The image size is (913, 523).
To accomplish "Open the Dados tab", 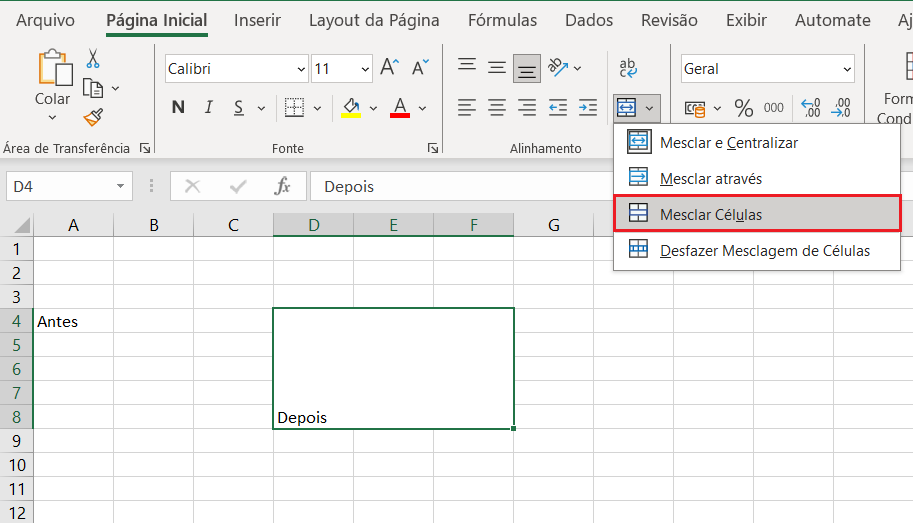I will click(589, 20).
